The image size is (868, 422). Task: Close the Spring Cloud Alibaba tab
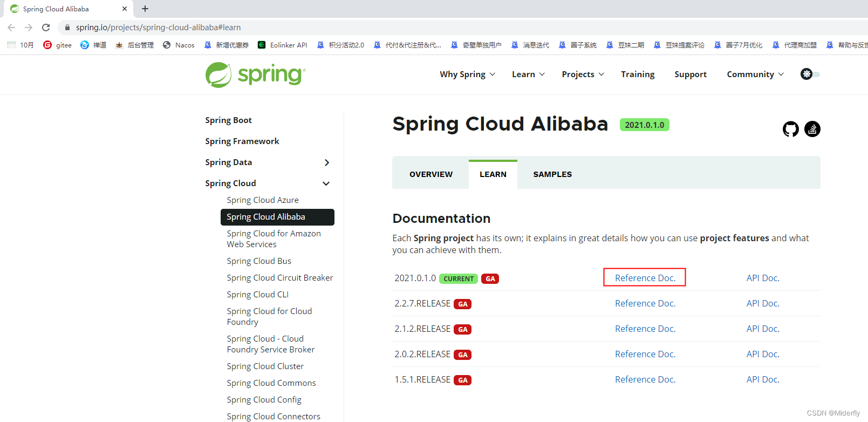point(125,9)
